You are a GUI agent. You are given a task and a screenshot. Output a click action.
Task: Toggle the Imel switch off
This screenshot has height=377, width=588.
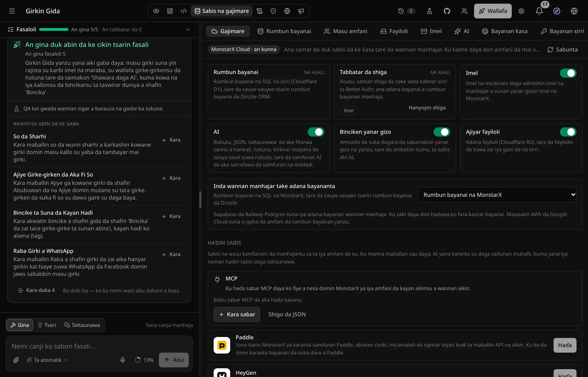[x=568, y=73]
